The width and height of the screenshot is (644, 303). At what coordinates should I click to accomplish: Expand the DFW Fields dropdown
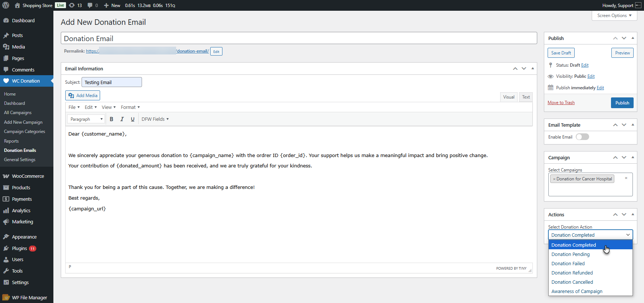(155, 119)
